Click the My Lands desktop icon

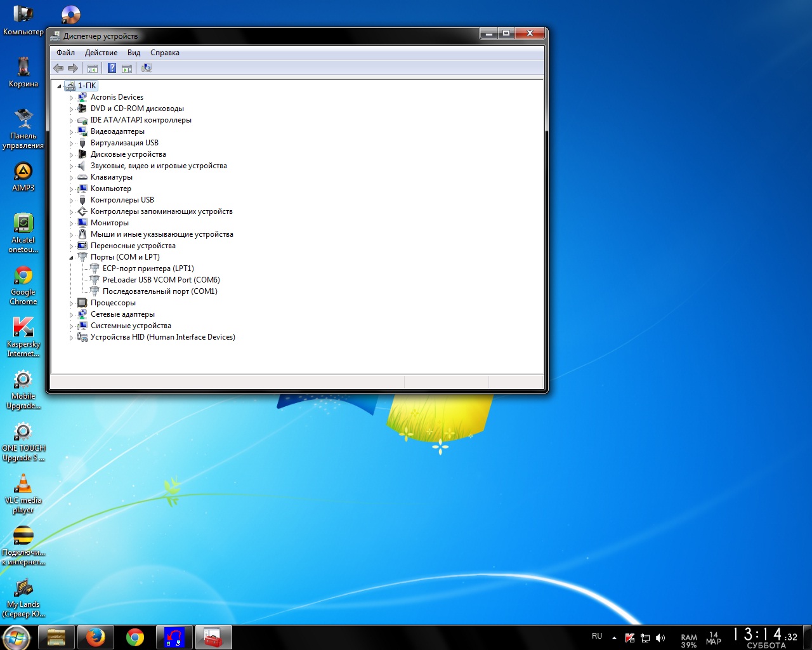coord(23,597)
